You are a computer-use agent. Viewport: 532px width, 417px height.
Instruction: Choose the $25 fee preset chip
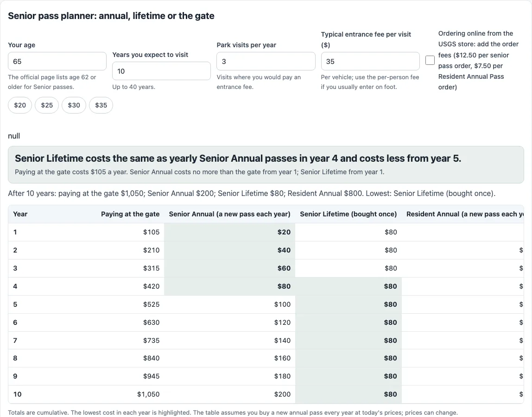pyautogui.click(x=47, y=105)
